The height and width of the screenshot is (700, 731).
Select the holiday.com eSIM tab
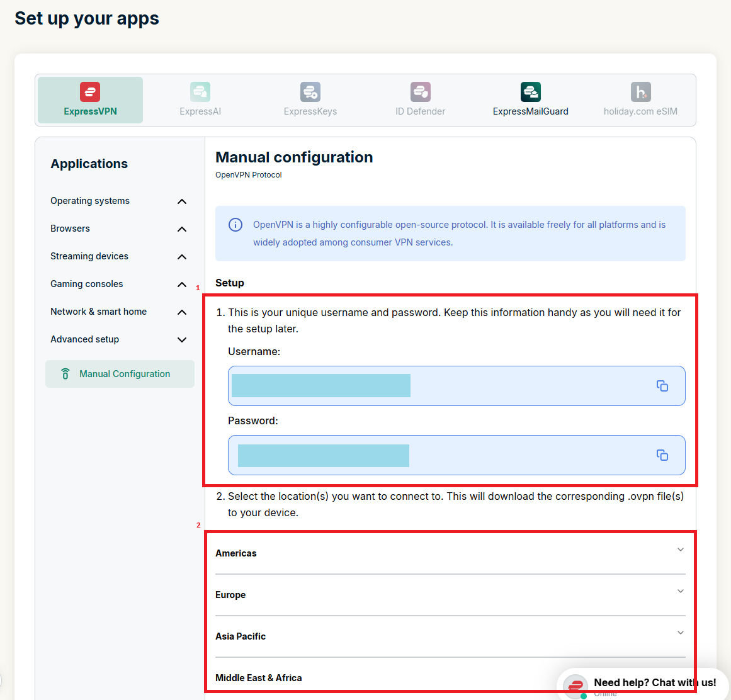coord(640,100)
